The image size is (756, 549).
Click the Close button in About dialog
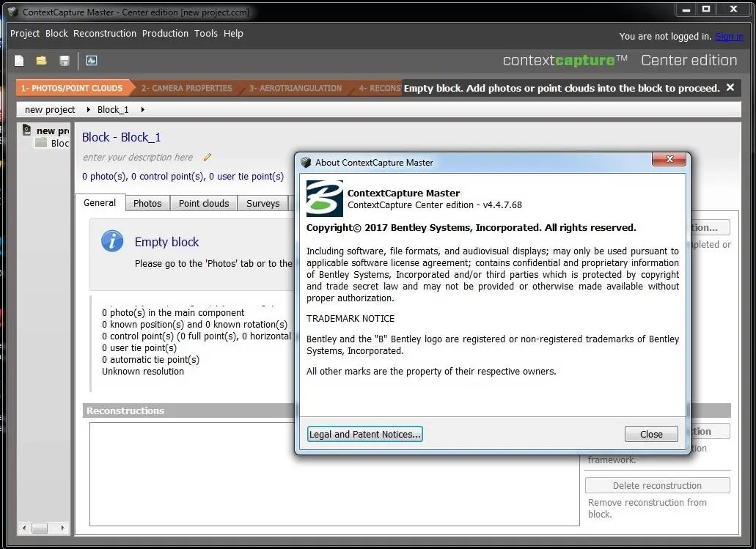click(x=651, y=434)
